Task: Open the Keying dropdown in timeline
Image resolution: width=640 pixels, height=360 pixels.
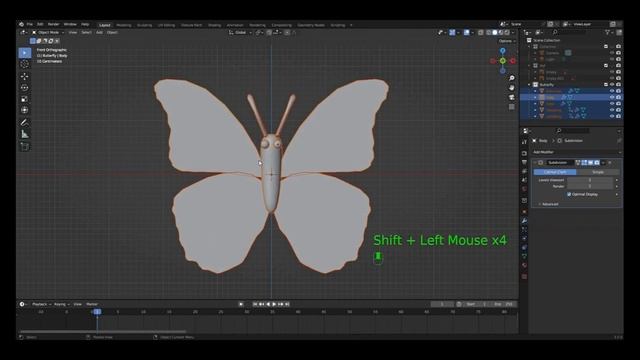Action: click(x=61, y=304)
